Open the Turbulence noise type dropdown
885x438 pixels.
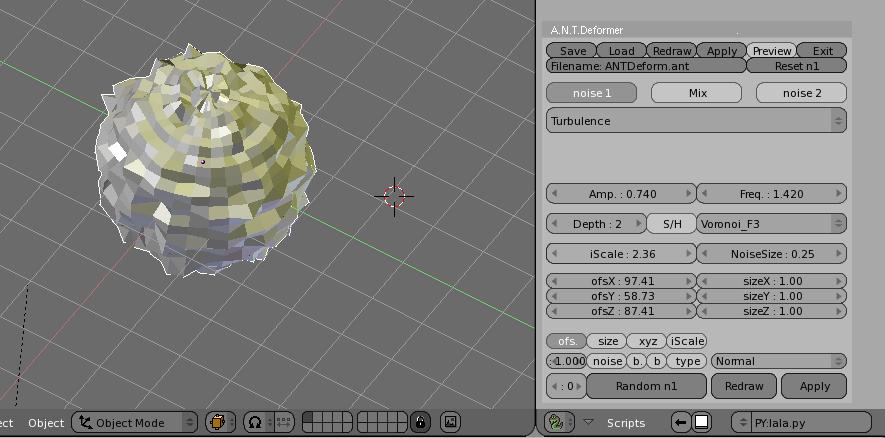pos(696,121)
